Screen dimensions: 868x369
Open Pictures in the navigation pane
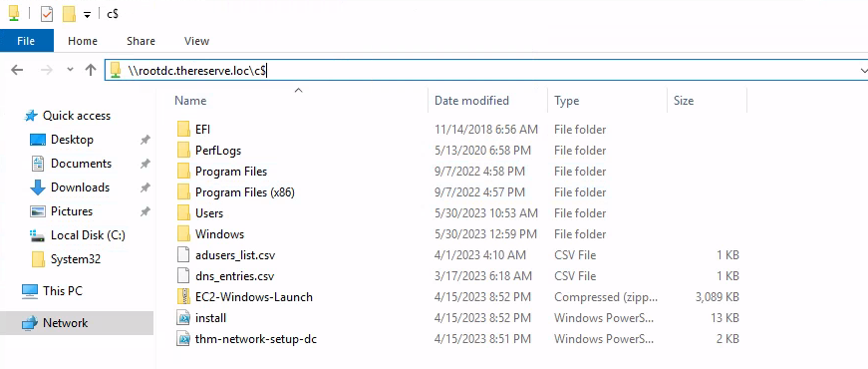[72, 211]
